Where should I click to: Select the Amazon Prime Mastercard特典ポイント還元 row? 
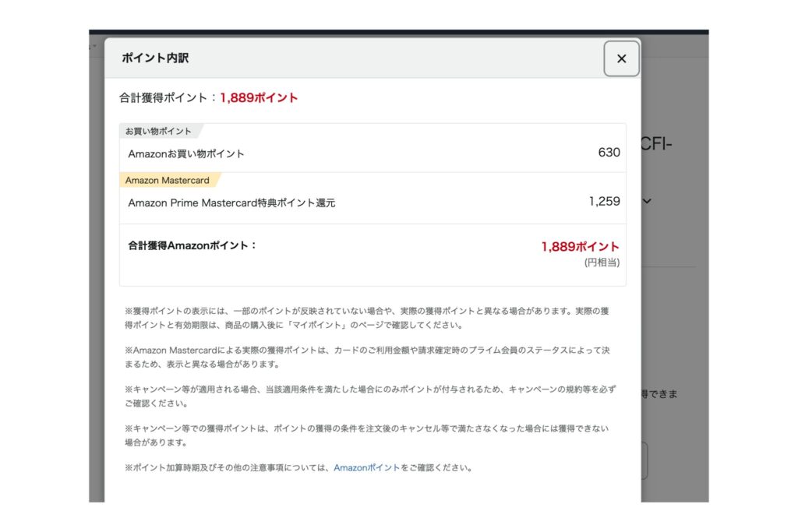pyautogui.click(x=231, y=203)
